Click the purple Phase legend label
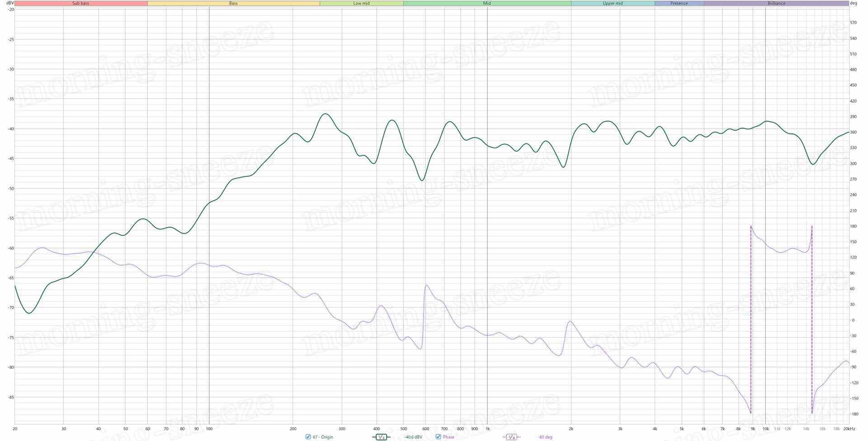This screenshot has height=441, width=868. tap(448, 437)
